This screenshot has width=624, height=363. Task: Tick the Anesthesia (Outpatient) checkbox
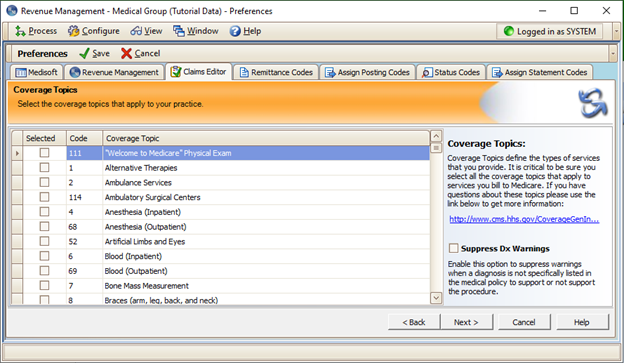coord(44,226)
